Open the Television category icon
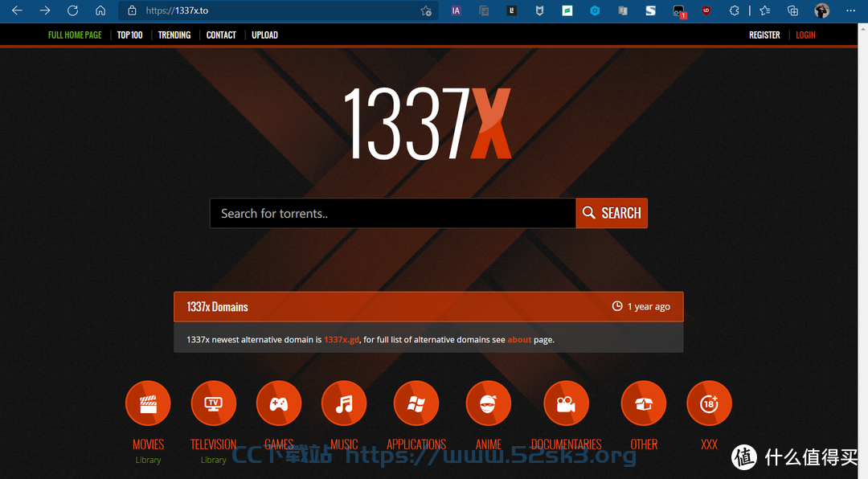The width and height of the screenshot is (868, 479). tap(213, 403)
